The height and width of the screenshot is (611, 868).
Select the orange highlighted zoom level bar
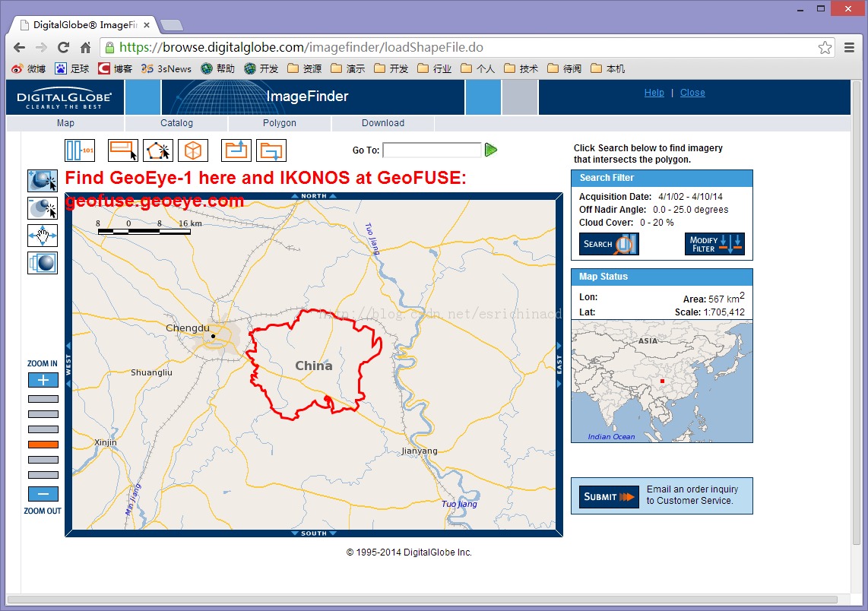tap(43, 445)
